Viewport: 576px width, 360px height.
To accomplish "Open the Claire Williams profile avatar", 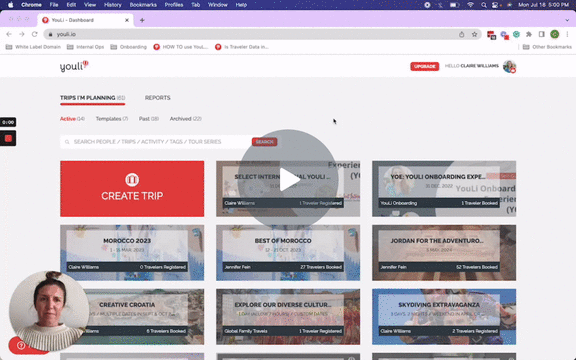I will click(x=510, y=66).
